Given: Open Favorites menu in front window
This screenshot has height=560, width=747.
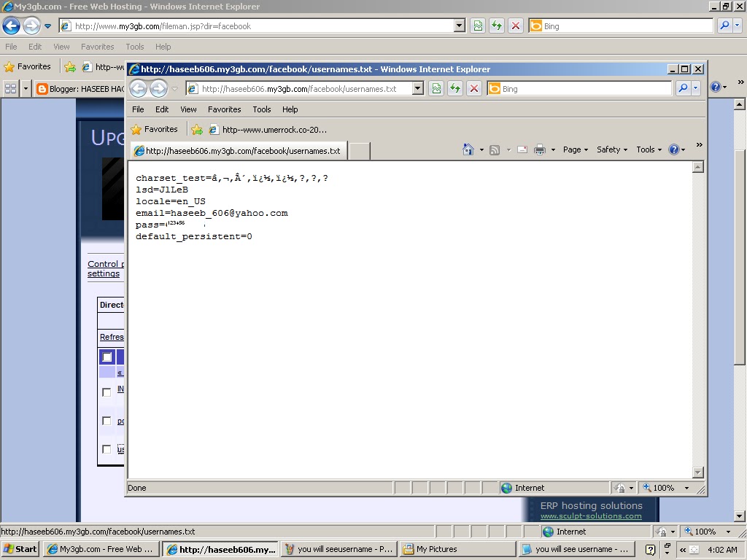Looking at the screenshot, I should tap(225, 109).
